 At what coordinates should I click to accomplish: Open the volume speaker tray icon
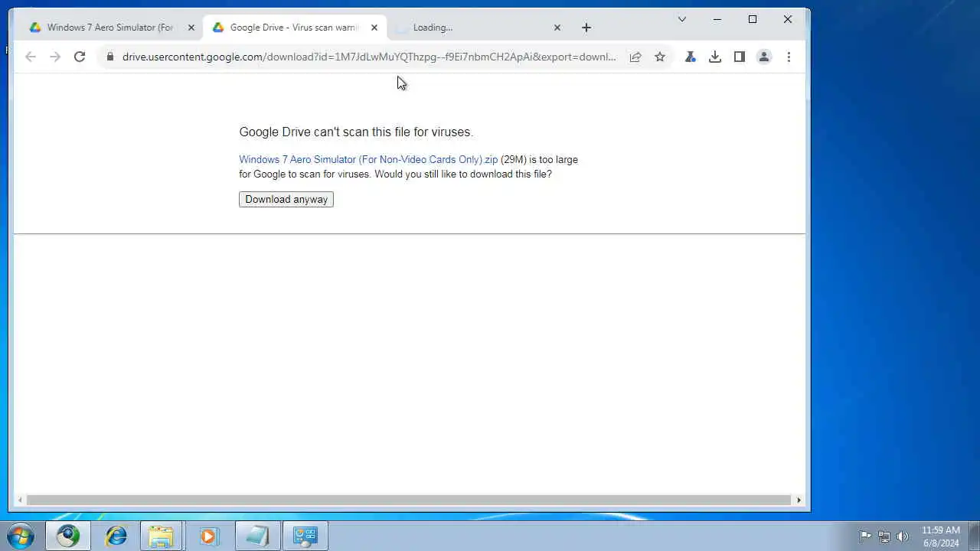pyautogui.click(x=903, y=536)
